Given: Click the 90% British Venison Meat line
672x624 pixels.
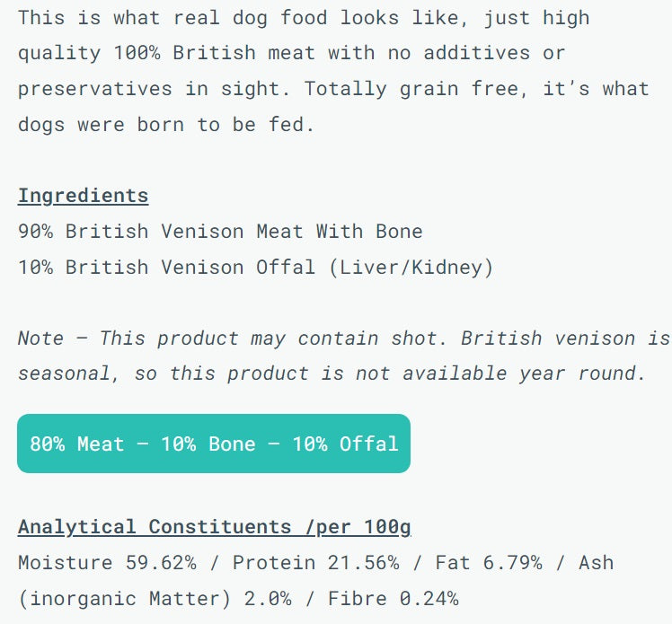Looking at the screenshot, I should (220, 232).
